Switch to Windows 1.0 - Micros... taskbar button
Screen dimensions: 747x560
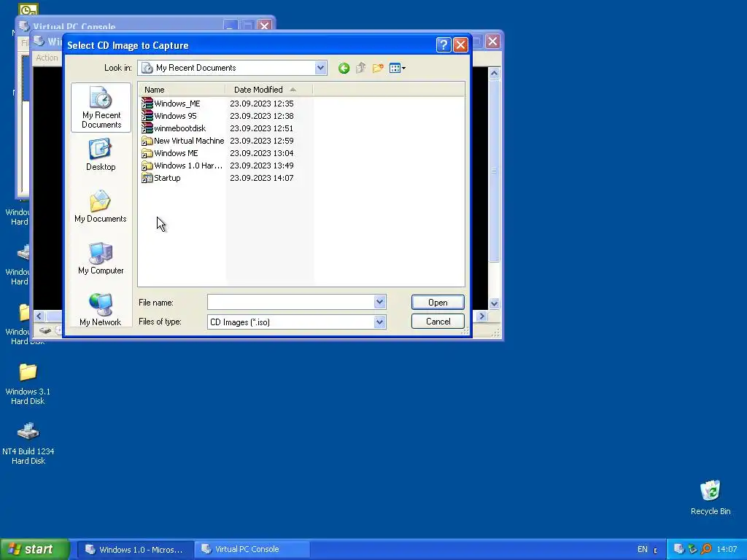pos(135,550)
